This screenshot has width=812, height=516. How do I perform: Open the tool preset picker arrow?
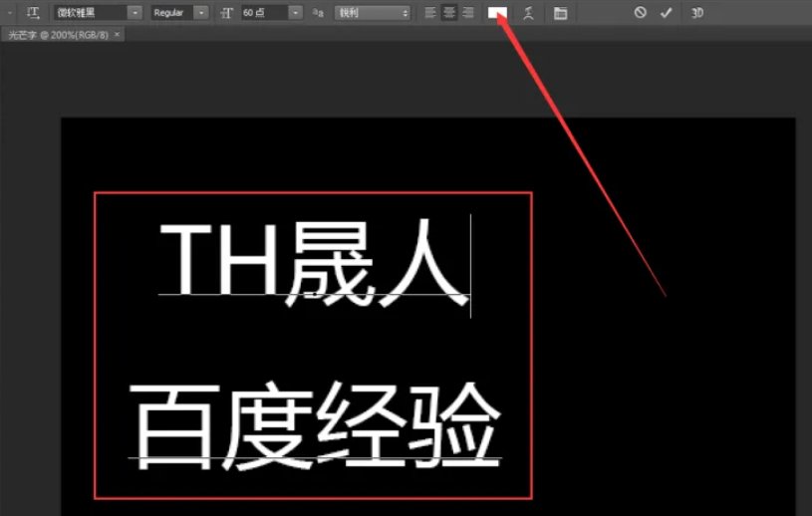pos(10,13)
